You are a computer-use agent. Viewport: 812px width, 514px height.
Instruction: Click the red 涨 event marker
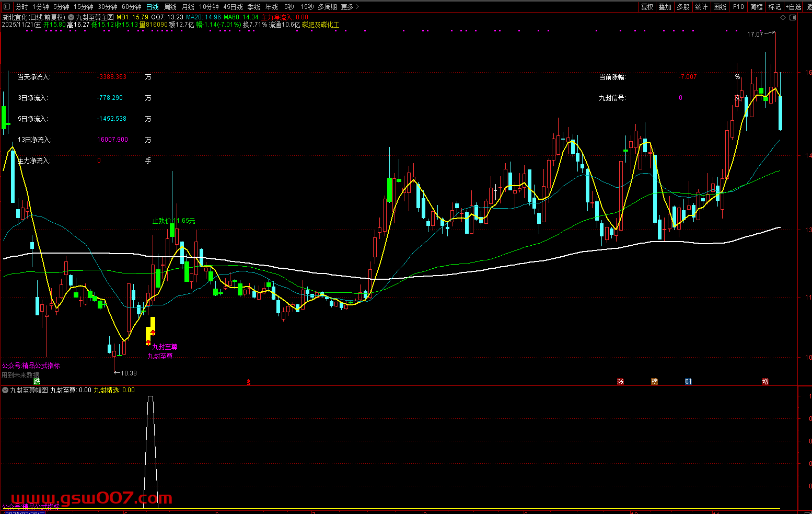[x=620, y=382]
